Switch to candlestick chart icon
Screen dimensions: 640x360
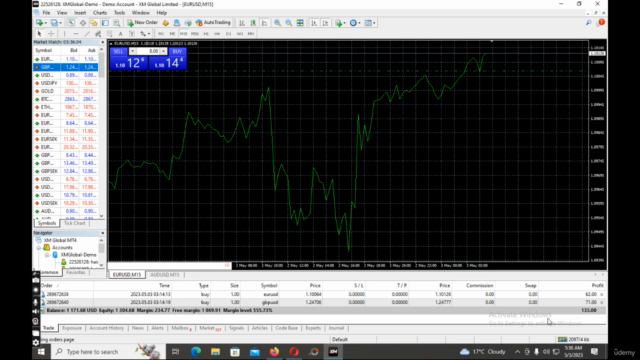253,23
